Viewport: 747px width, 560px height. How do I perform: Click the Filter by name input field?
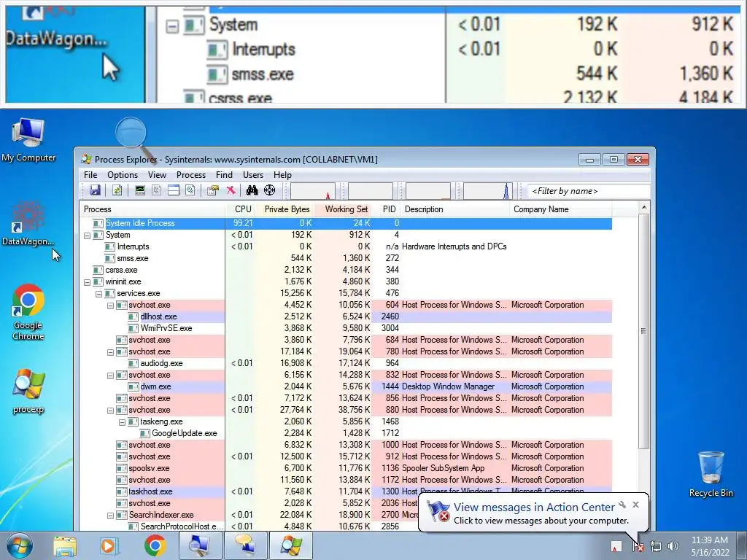tap(589, 191)
